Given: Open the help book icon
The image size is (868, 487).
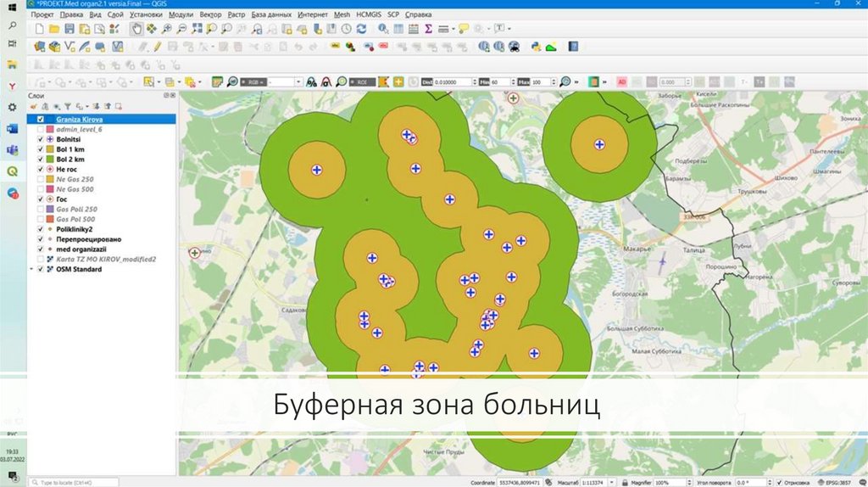Looking at the screenshot, I should pos(573,48).
